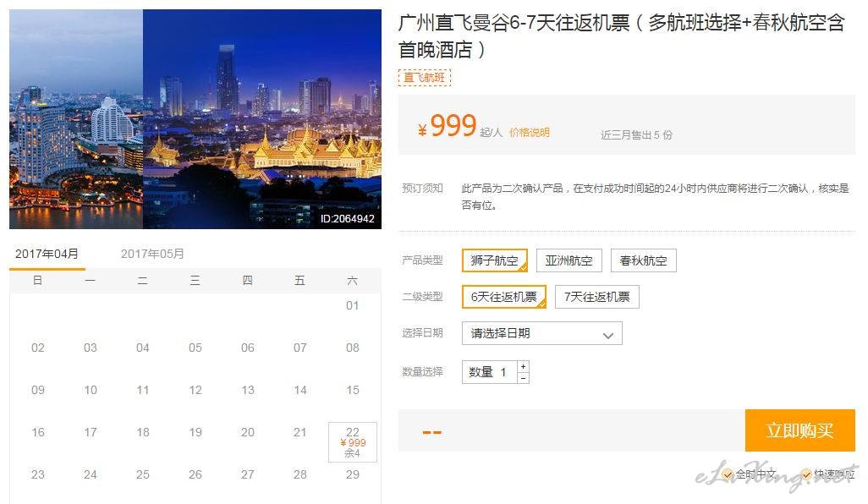Image resolution: width=868 pixels, height=504 pixels.
Task: Select the 亚洲航空 product type
Action: [569, 260]
